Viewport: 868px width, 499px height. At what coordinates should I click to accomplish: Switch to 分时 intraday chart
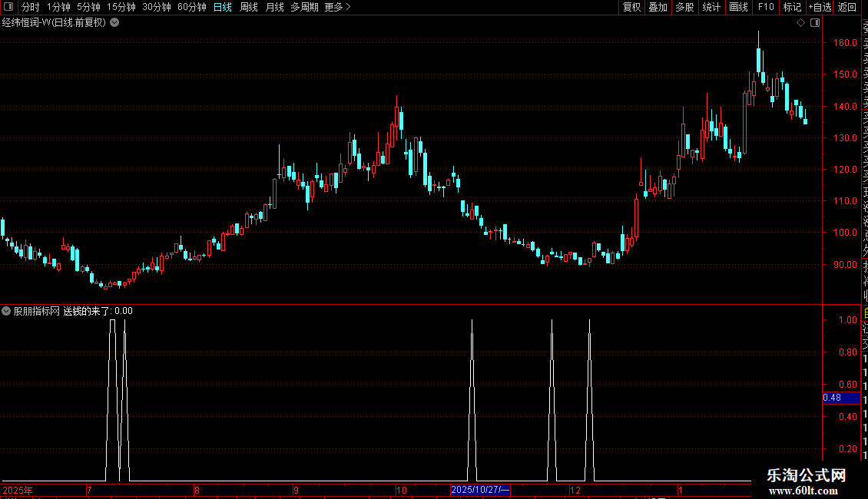point(31,7)
